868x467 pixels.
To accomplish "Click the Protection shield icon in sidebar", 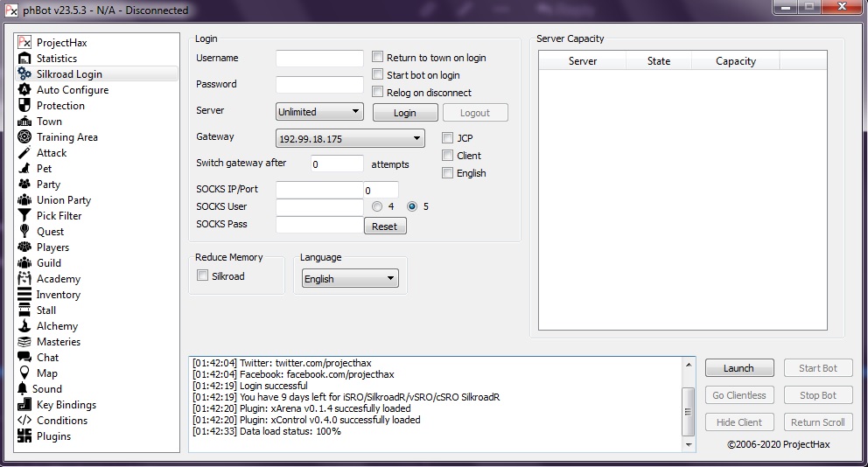I will (24, 106).
